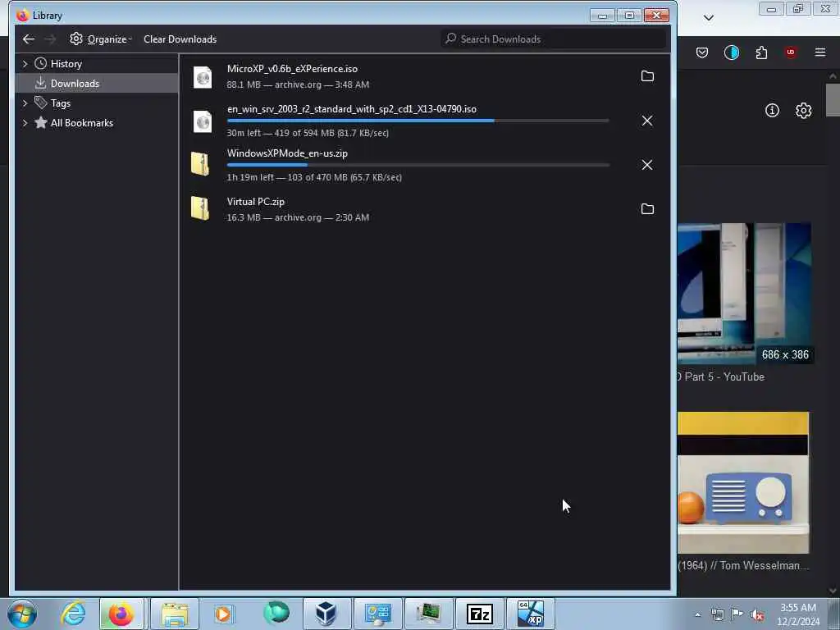Open the green globe app in taskbar
This screenshot has height=630, width=840.
click(x=276, y=613)
